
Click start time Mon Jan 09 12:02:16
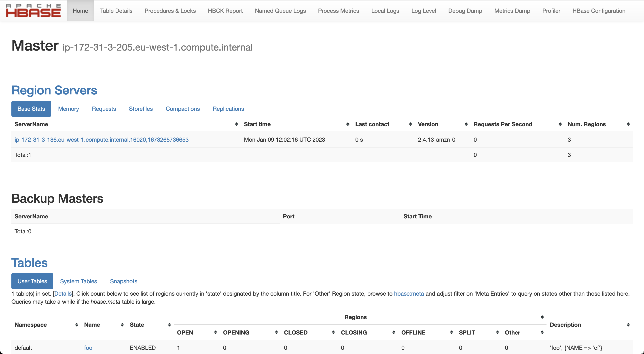(x=284, y=140)
